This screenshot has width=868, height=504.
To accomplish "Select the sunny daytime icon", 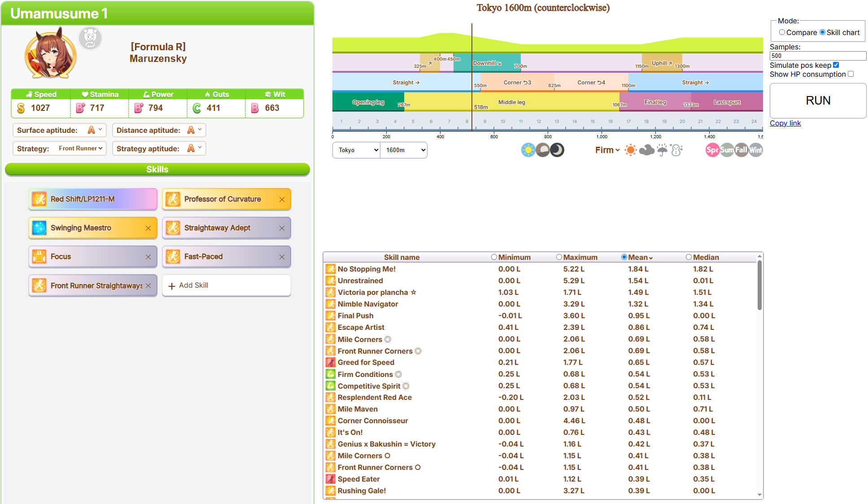I will coord(528,150).
